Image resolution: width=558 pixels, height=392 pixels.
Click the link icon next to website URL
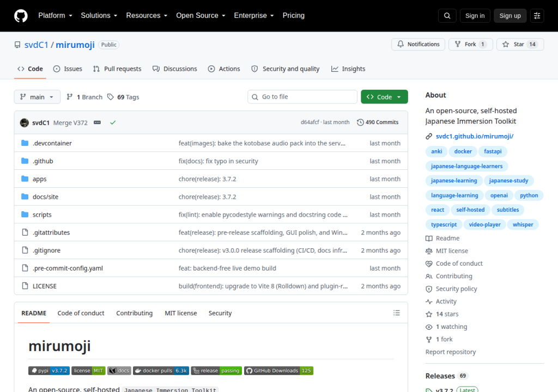(429, 136)
